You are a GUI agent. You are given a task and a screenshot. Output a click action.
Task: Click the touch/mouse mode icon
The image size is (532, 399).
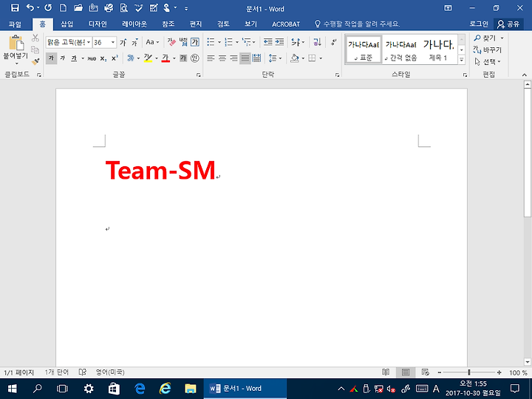click(166, 7)
